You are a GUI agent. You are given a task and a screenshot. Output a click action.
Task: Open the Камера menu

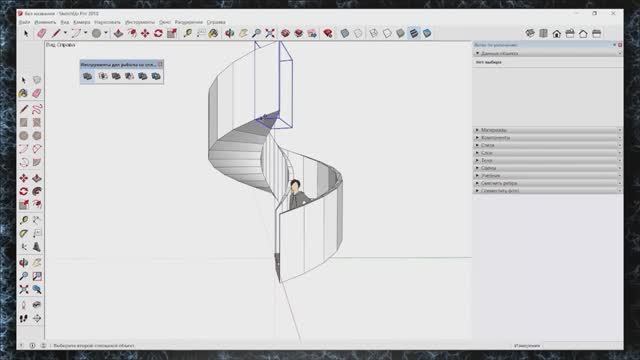click(x=82, y=22)
